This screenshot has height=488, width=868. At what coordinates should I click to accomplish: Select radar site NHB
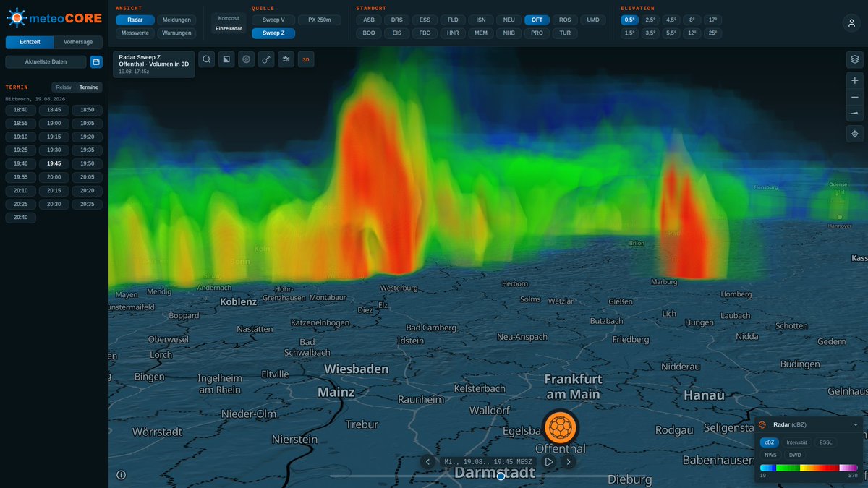point(509,33)
